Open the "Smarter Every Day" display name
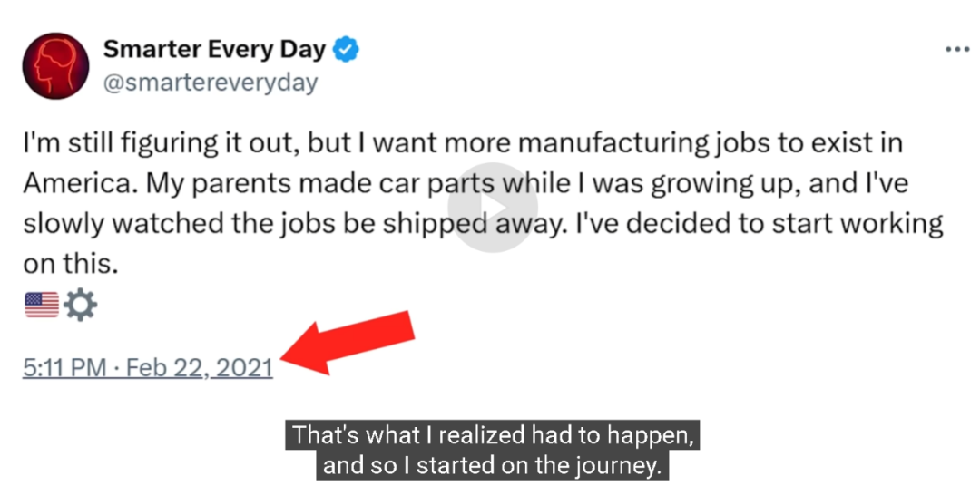 pos(214,49)
